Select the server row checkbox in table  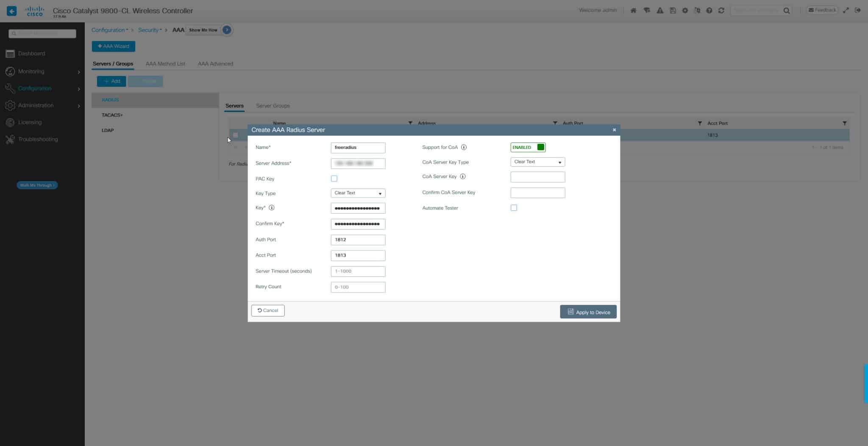pos(236,135)
